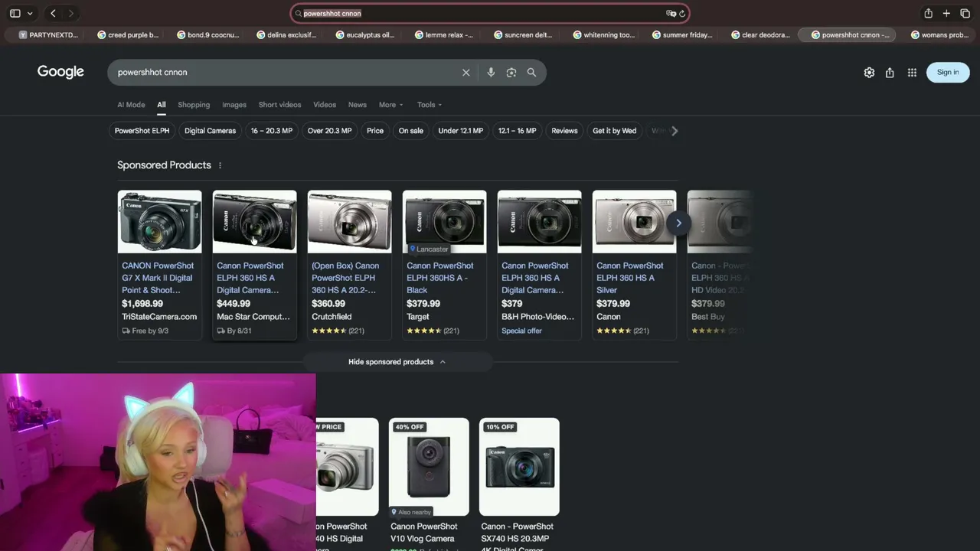Switch to the eucalyptus oil browser tab
The width and height of the screenshot is (980, 551).
tap(365, 34)
